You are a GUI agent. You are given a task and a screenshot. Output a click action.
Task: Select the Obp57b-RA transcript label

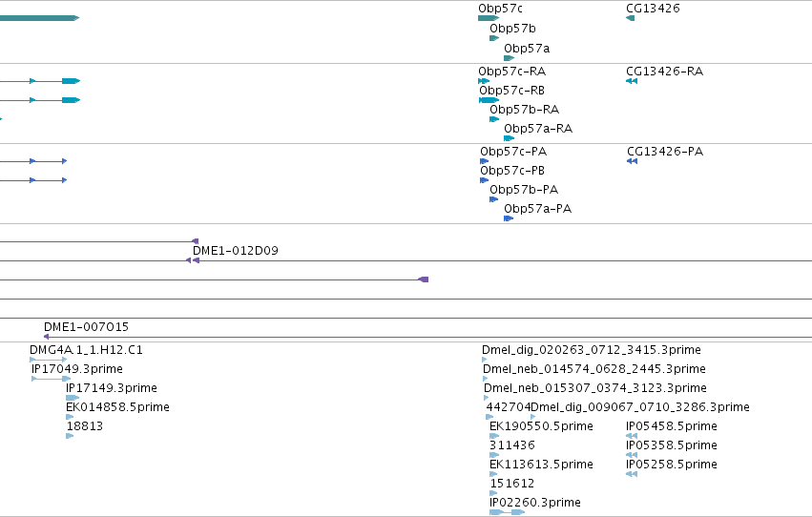[524, 110]
